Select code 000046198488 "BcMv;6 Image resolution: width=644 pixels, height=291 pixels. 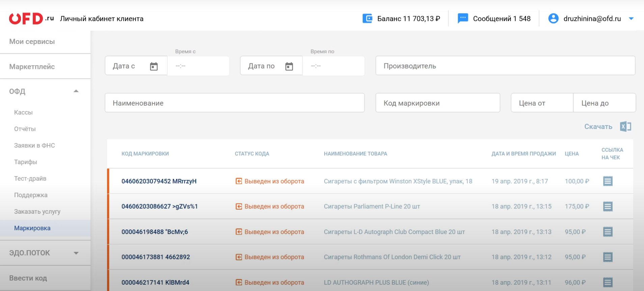[x=155, y=232]
